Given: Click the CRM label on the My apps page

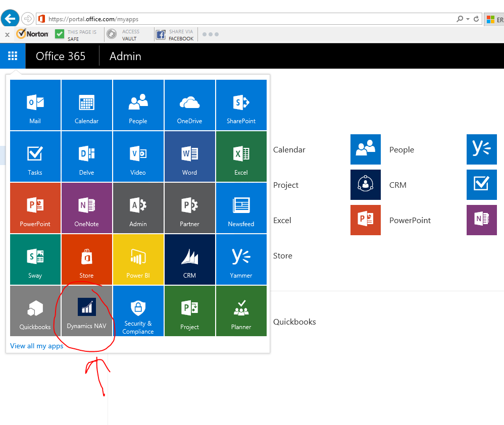Looking at the screenshot, I should pyautogui.click(x=398, y=185).
